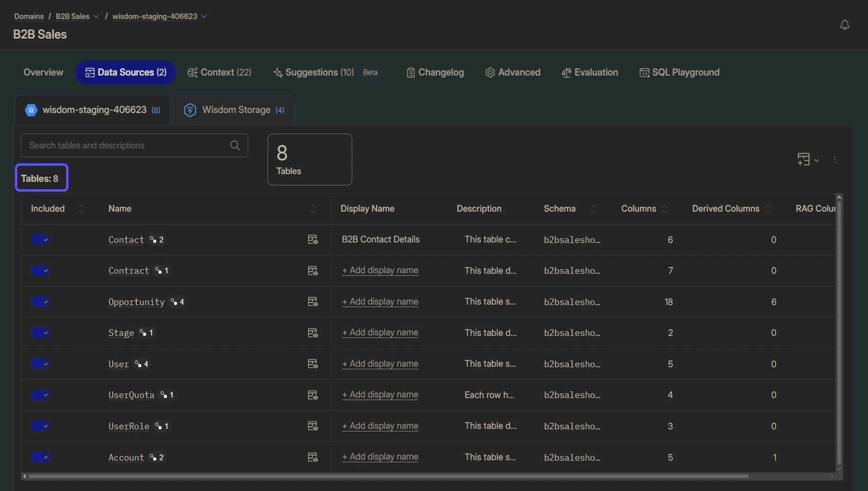Click the Wisdom Storage shield icon

pyautogui.click(x=190, y=110)
